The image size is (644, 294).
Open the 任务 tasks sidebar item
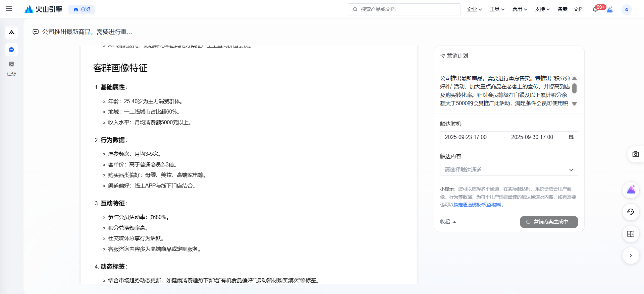coord(11,68)
